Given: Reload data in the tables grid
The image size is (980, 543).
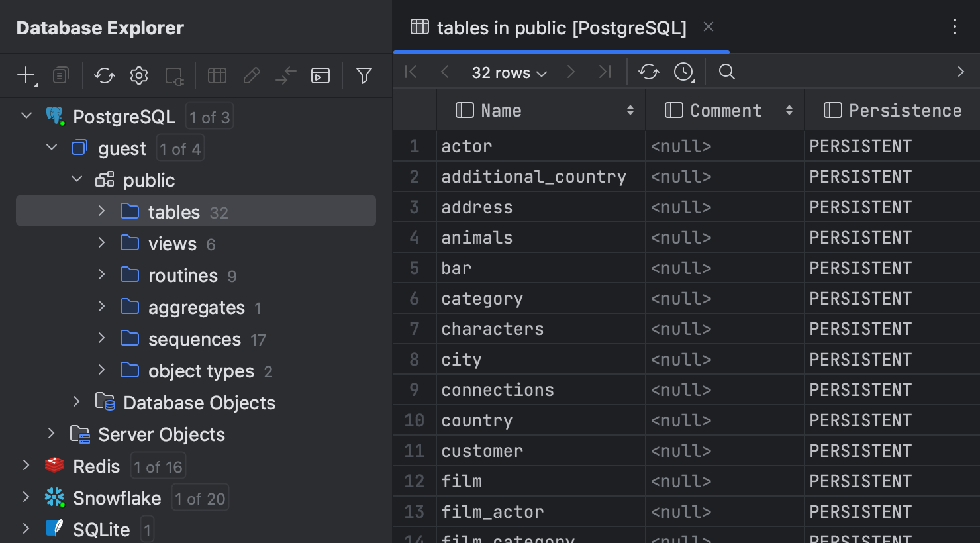Looking at the screenshot, I should click(x=648, y=72).
